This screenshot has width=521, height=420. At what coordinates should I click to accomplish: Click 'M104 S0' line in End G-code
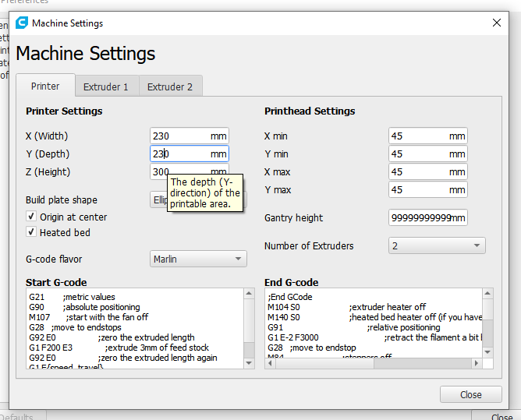(346, 307)
